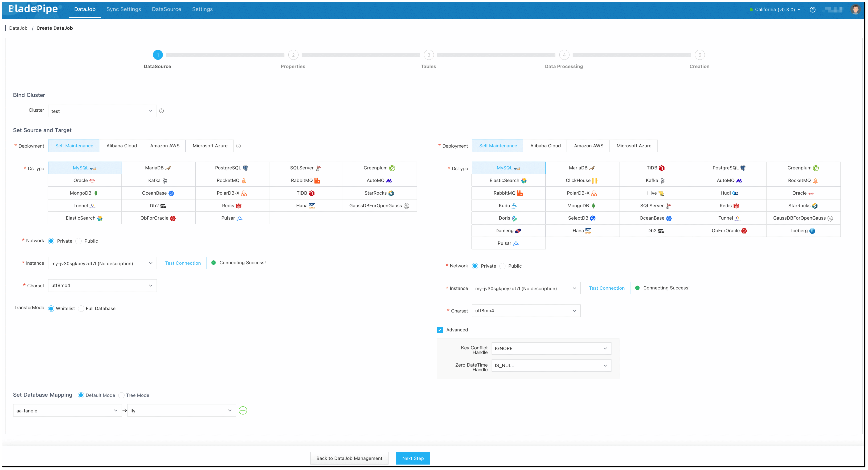Uncheck the Advanced checkbox
The width and height of the screenshot is (868, 470).
pos(440,330)
